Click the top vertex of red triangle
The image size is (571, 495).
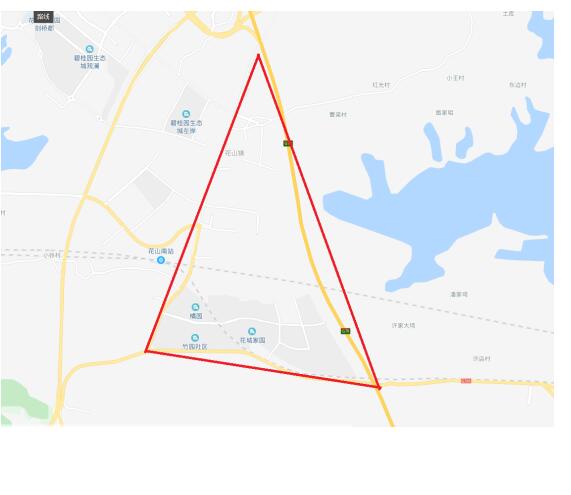tap(259, 55)
